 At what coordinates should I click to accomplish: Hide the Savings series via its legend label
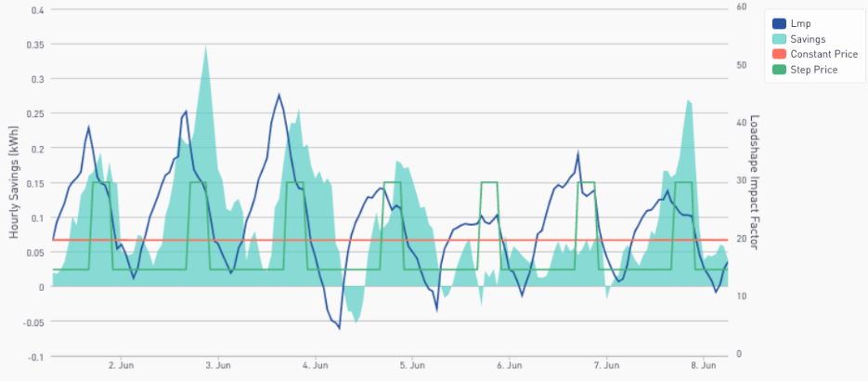click(x=808, y=39)
